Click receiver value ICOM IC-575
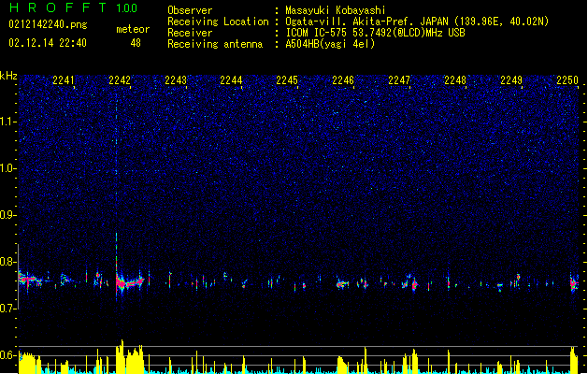The height and width of the screenshot is (374, 588). tap(316, 33)
